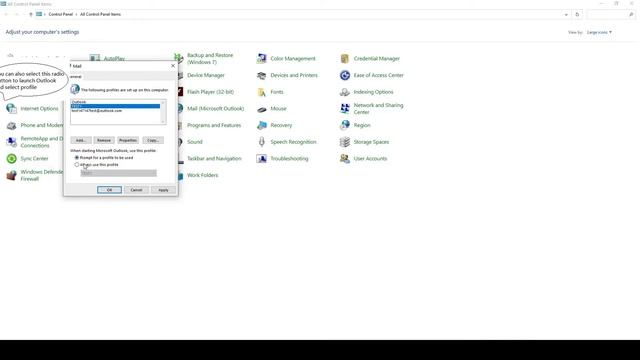Screen dimensions: 640x360
Task: Click 'All Control Panel Items' breadcrumb
Action: click(x=100, y=14)
